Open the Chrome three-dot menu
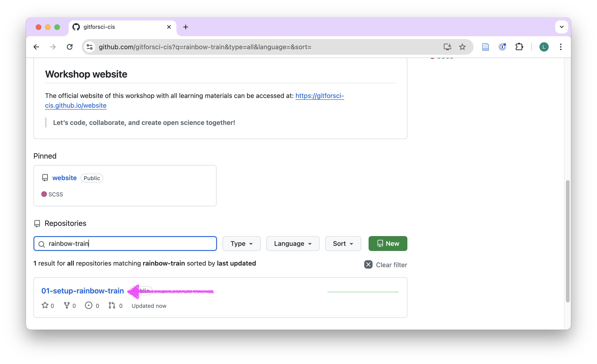This screenshot has height=364, width=597. [561, 47]
